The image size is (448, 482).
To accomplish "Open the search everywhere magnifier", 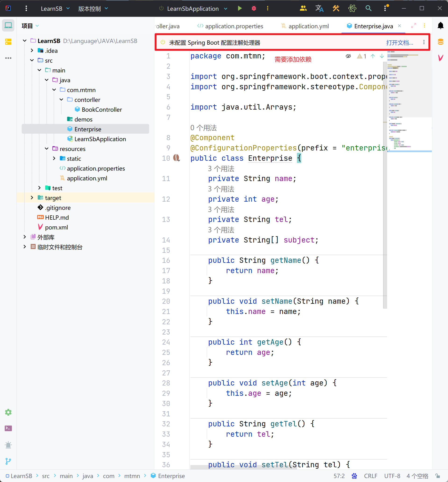I will [x=368, y=8].
